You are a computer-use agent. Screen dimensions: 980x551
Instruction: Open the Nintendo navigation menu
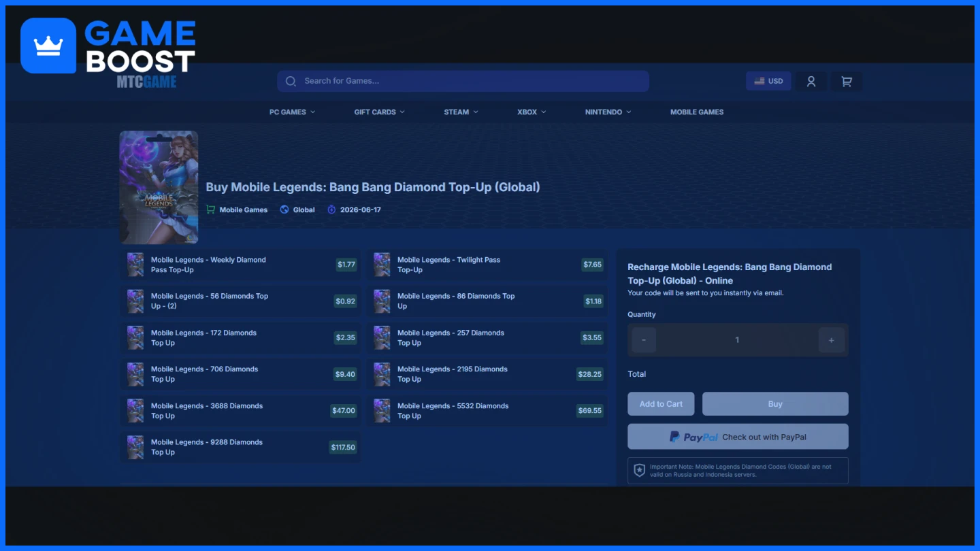(608, 112)
